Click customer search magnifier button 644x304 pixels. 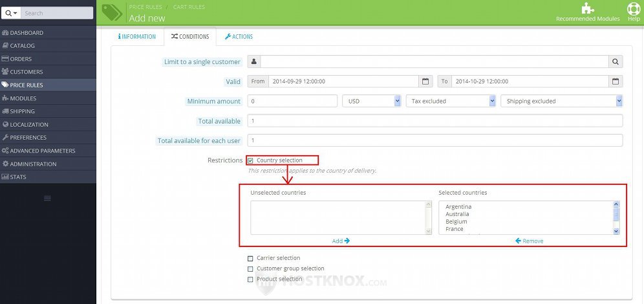click(x=616, y=61)
